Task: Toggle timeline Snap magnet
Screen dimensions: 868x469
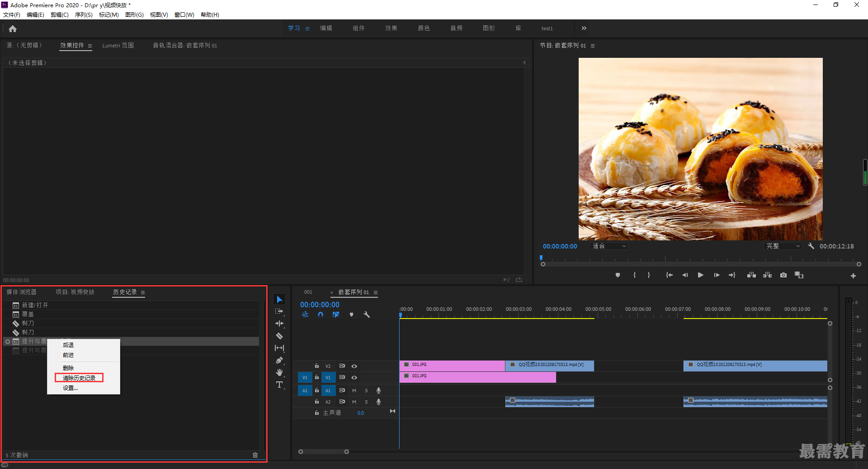Action: [321, 314]
